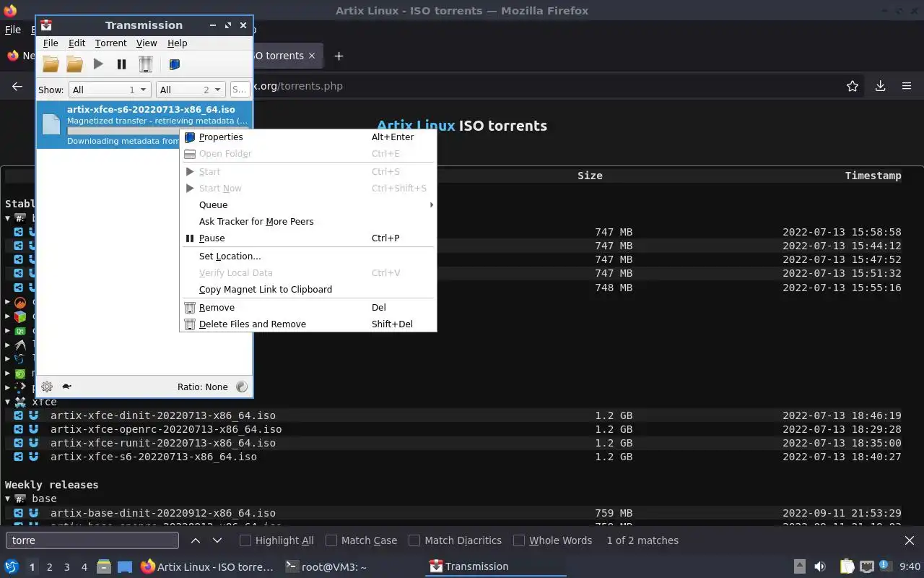The width and height of the screenshot is (924, 578).
Task: Choose Remove in the context menu
Action: point(308,307)
